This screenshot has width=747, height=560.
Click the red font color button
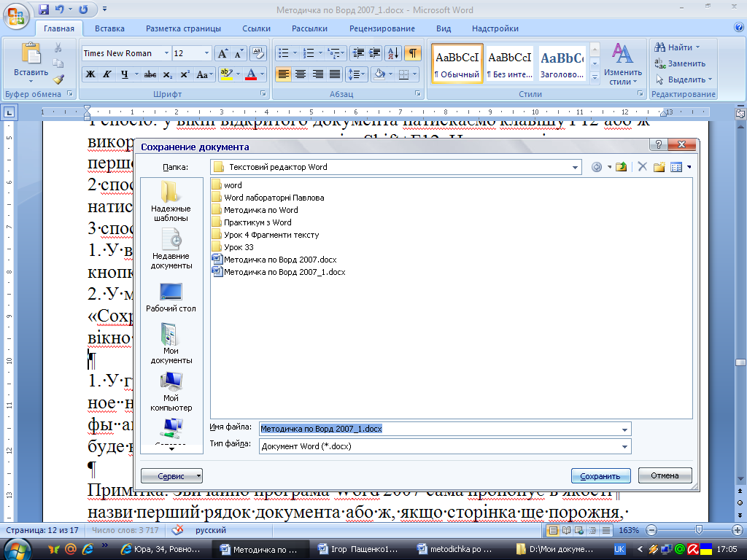tap(251, 74)
